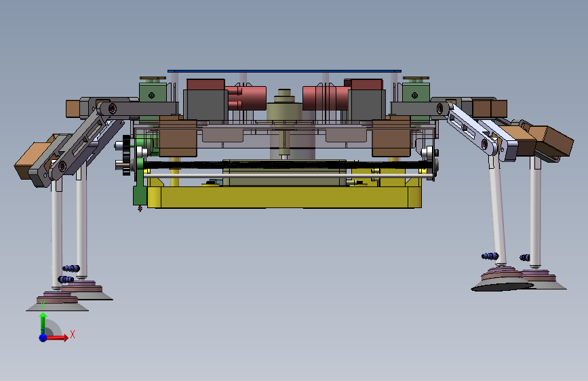Select the silver horizontal guide rod below belt
Viewport: 588px width, 381px height.
[288, 175]
